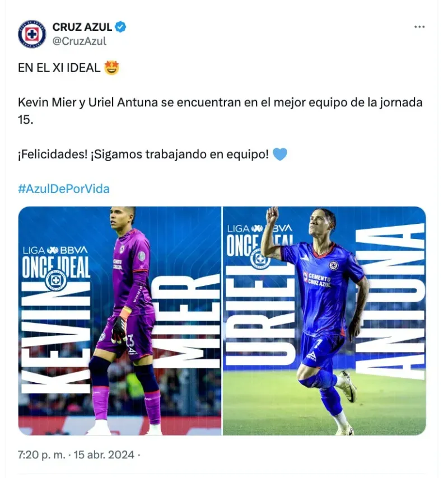Viewport: 448px width, 478px height.
Task: Click the vertical ANTUNA lettering
Action: pyautogui.click(x=390, y=301)
